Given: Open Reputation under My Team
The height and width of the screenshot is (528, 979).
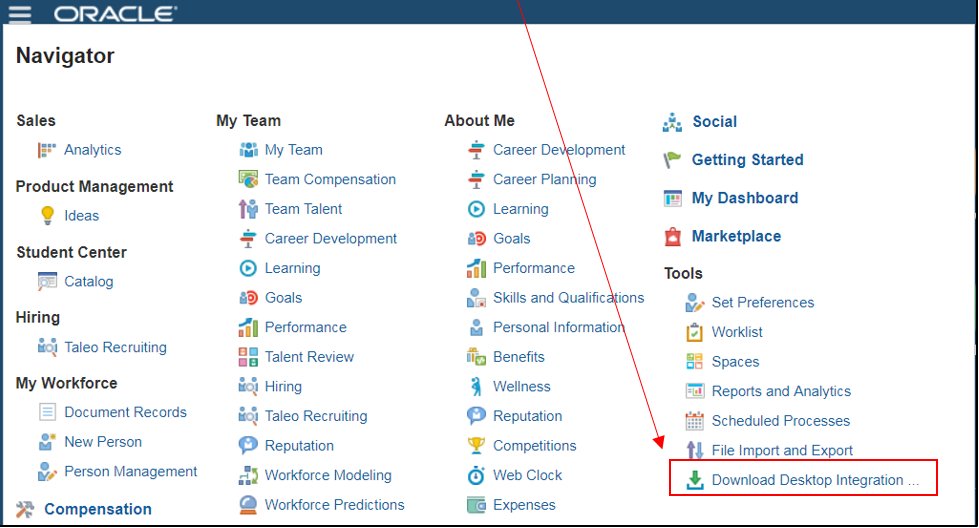Looking at the screenshot, I should coord(299,446).
